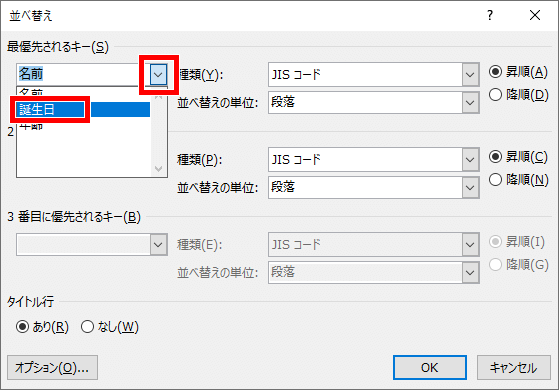This screenshot has height=390, width=559.
Task: Confirm sorting with OK button
Action: coord(430,368)
